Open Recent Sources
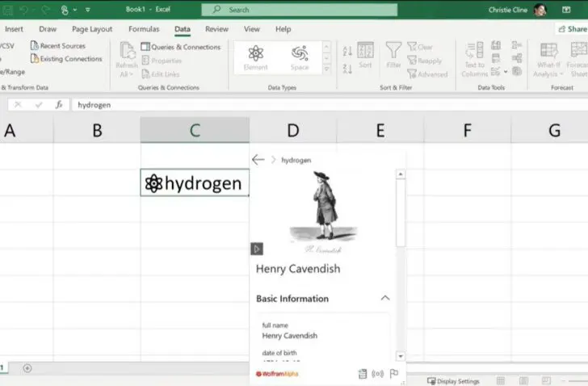 58,46
